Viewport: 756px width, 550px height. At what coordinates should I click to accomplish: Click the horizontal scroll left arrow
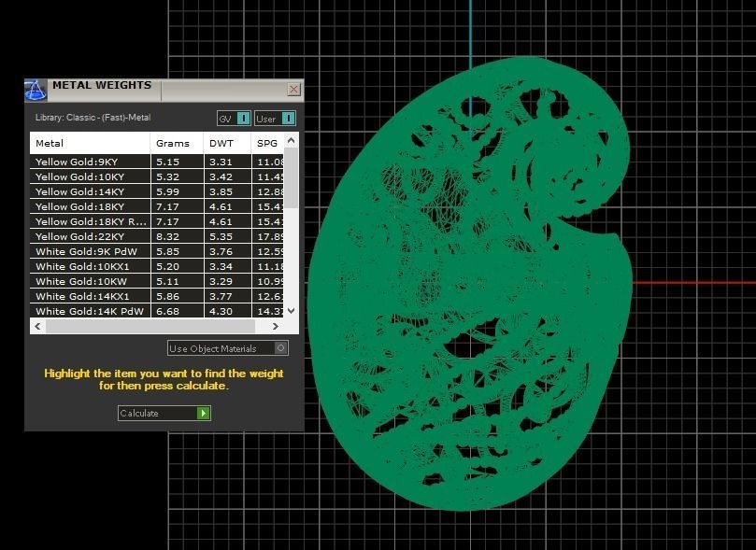tap(37, 326)
